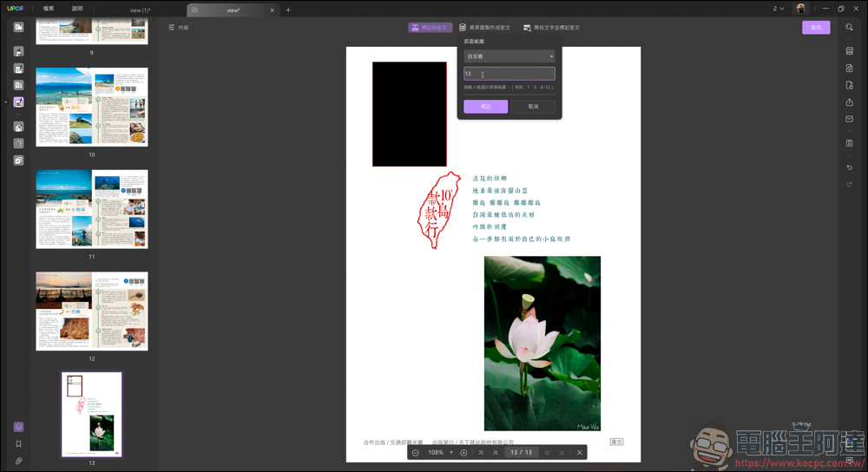Viewport: 868px width, 472px height.
Task: Open the 108% zoom level dropdown
Action: pyautogui.click(x=440, y=453)
